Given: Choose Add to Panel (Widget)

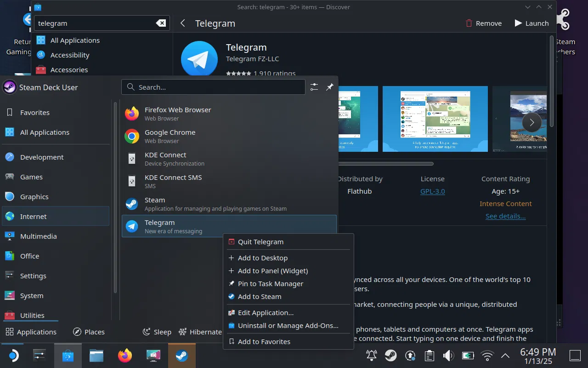Looking at the screenshot, I should [x=288, y=271].
